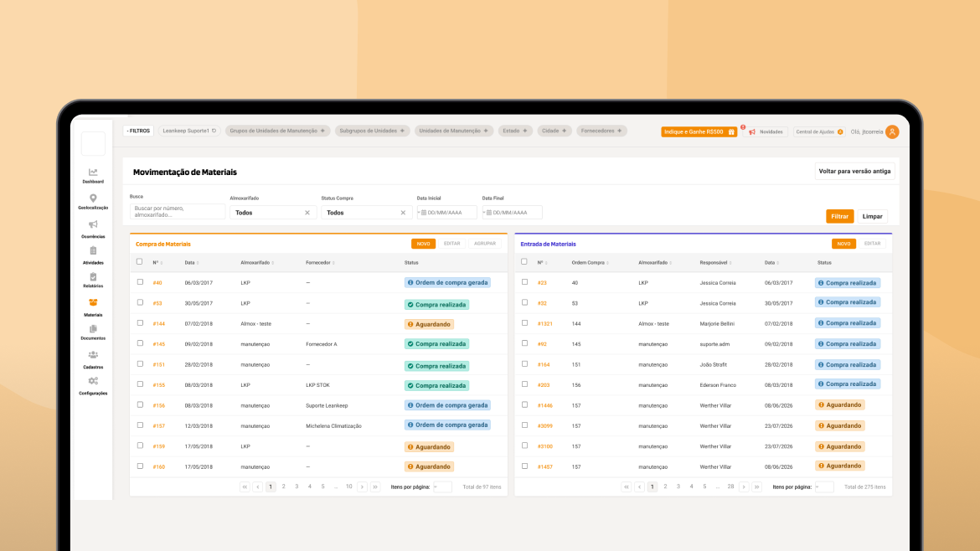Go to page 2 in Compra de Materiais
This screenshot has width=980, height=551.
(284, 487)
